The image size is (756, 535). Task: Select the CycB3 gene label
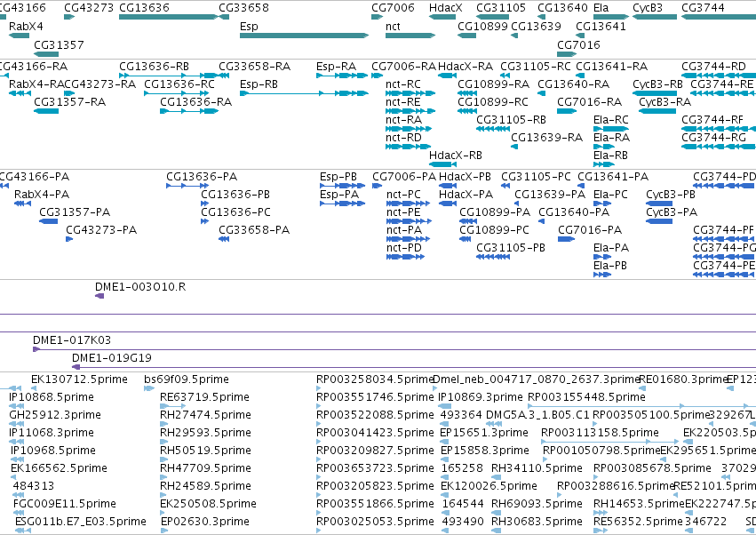point(648,8)
